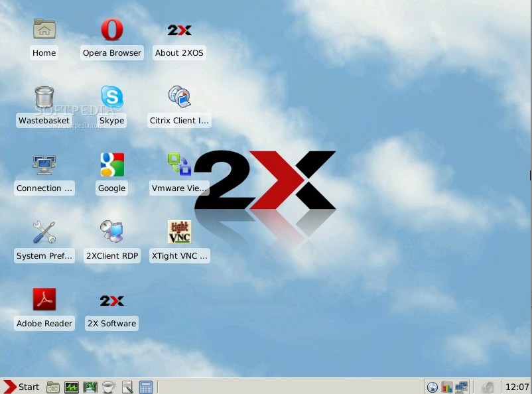
Task: Open the Google desktop shortcut
Action: coord(112,164)
